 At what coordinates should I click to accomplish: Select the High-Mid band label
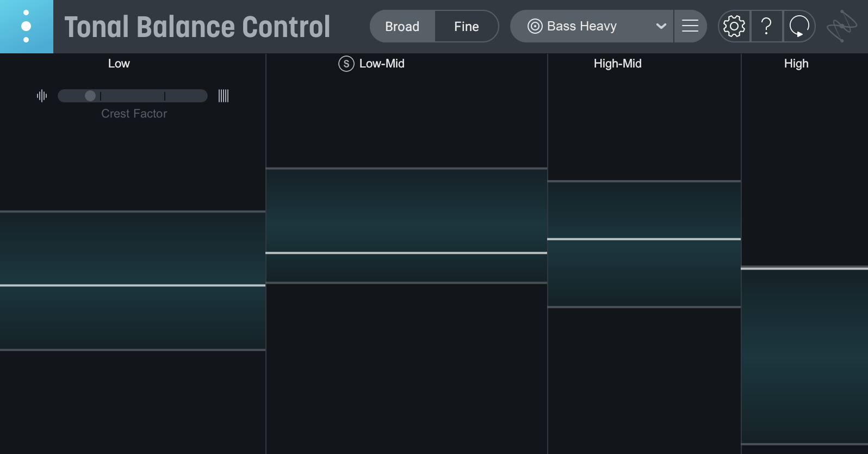pos(618,64)
